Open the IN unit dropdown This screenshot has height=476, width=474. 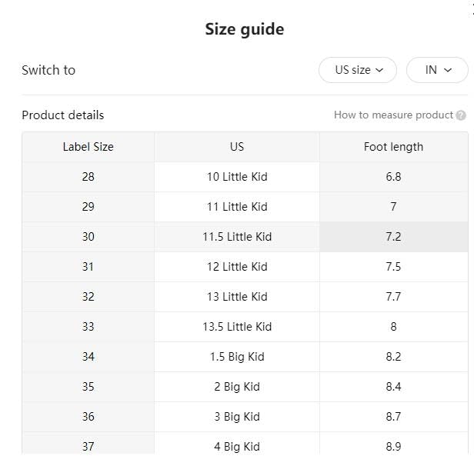[x=436, y=70]
